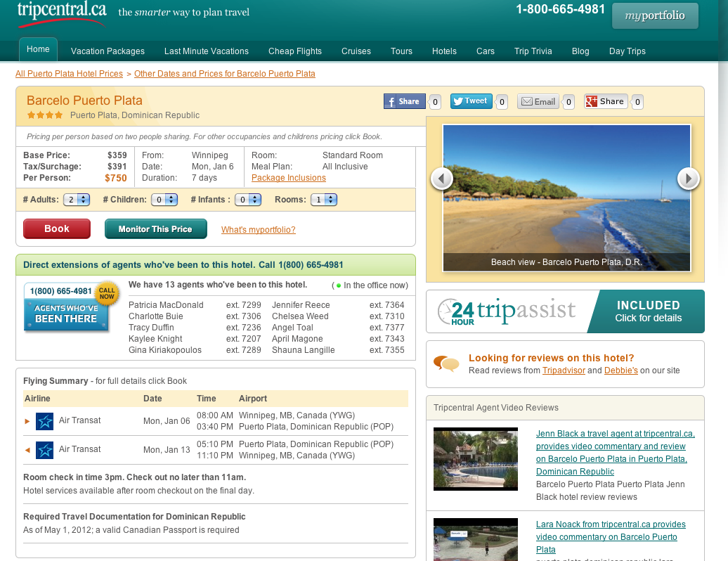Click the tripcentral.ca logo

tap(62, 13)
